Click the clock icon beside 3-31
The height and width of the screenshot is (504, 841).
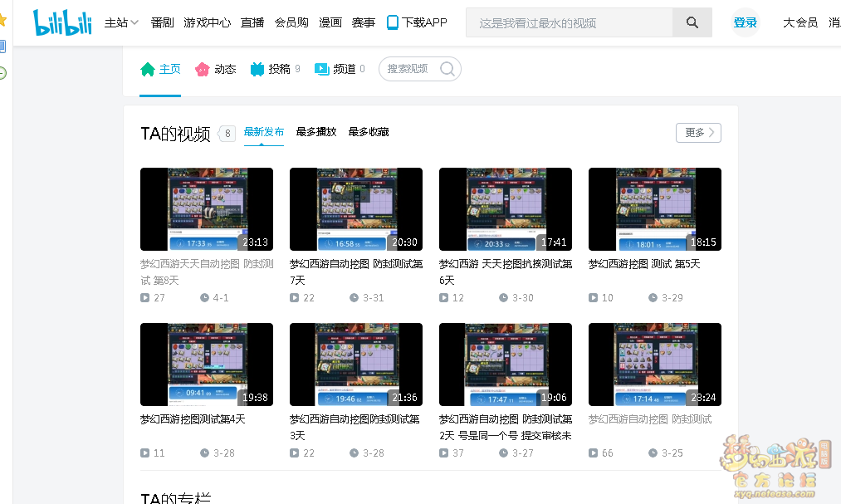pos(354,297)
